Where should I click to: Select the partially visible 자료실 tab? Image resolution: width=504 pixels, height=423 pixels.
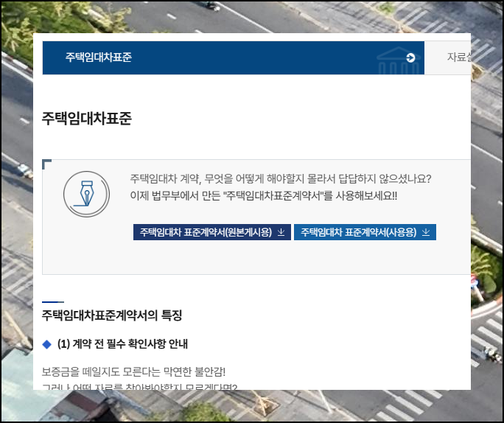tap(448, 58)
